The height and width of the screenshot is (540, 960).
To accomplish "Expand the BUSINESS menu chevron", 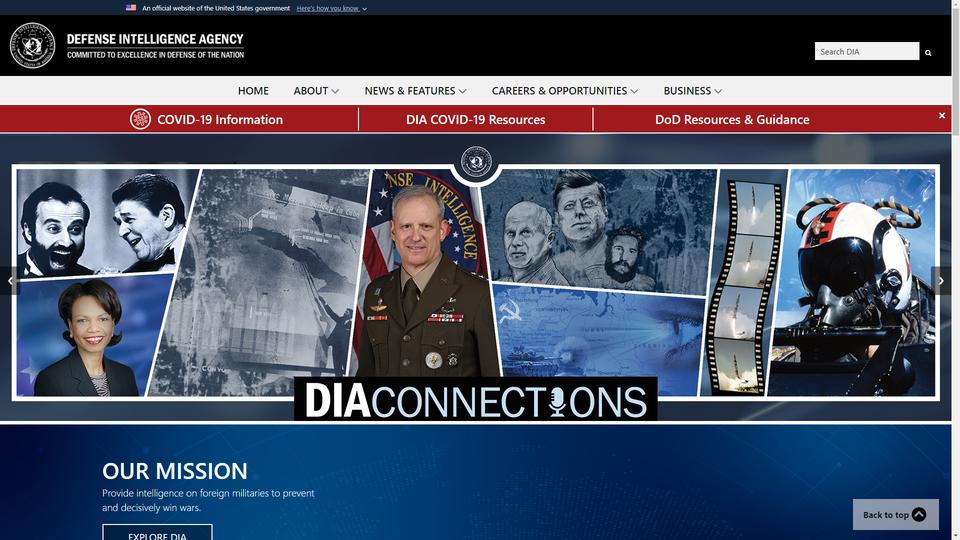I will pyautogui.click(x=718, y=91).
